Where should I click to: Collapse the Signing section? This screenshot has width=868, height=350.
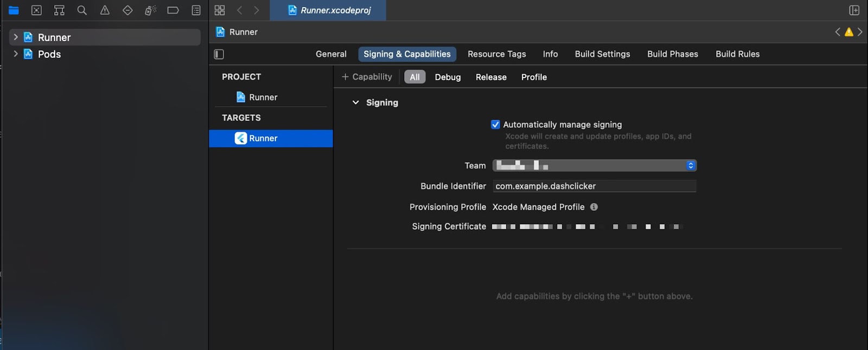tap(356, 102)
